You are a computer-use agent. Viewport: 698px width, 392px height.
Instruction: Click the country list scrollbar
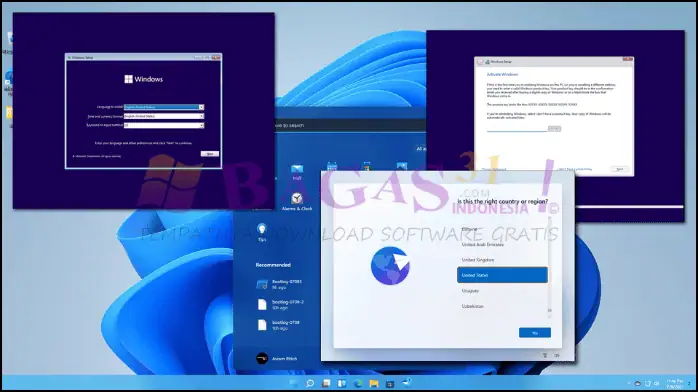(x=550, y=267)
